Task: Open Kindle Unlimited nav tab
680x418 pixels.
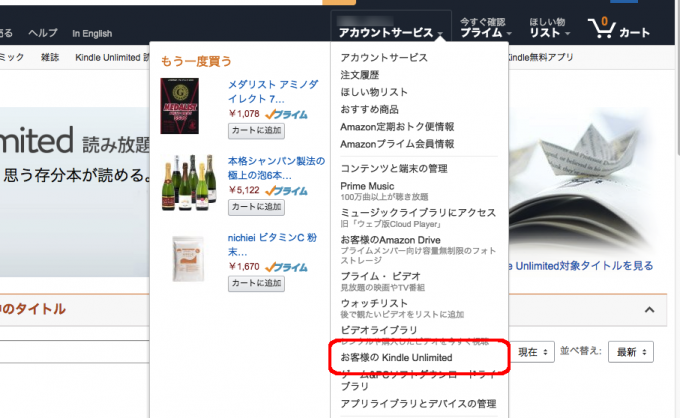Action: pos(112,57)
